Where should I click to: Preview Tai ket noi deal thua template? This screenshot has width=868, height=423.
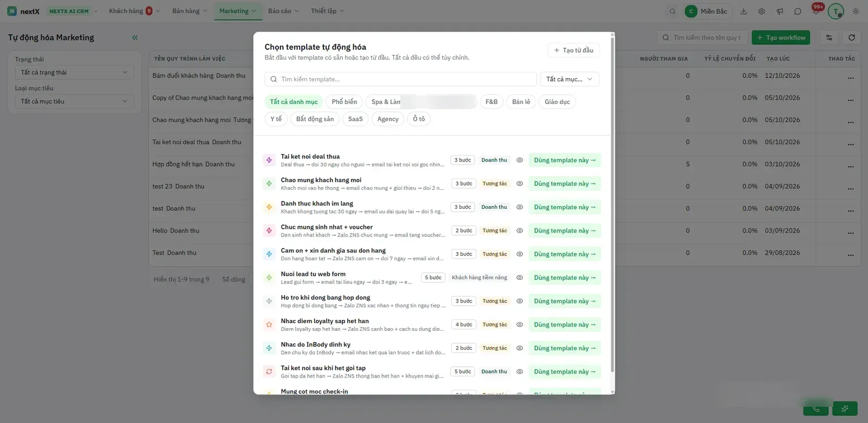[x=519, y=160]
